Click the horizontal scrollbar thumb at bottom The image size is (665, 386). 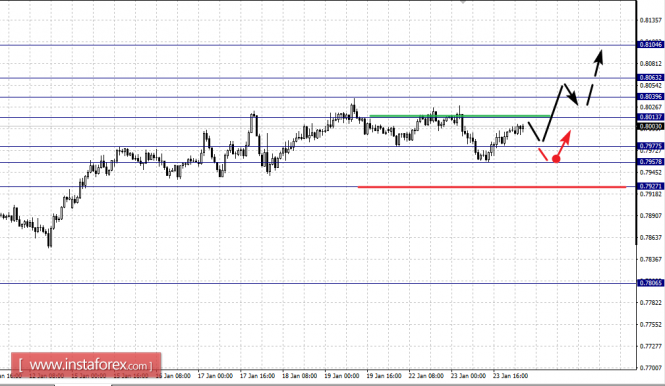(x=83, y=384)
